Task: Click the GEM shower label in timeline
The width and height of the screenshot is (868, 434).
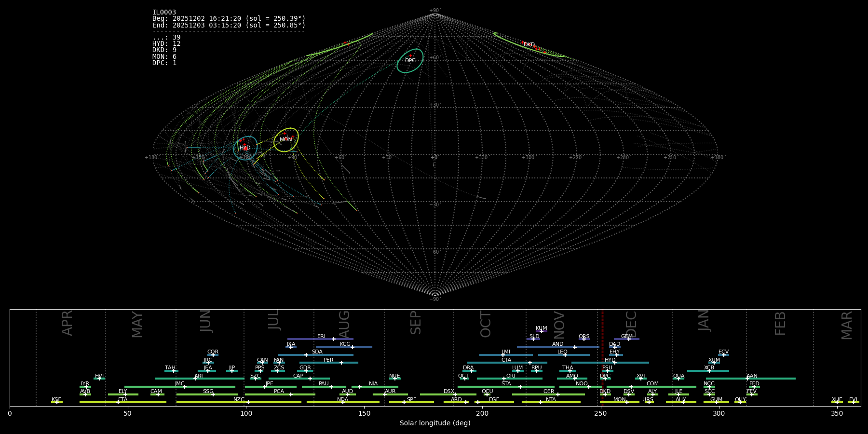Action: (x=626, y=337)
